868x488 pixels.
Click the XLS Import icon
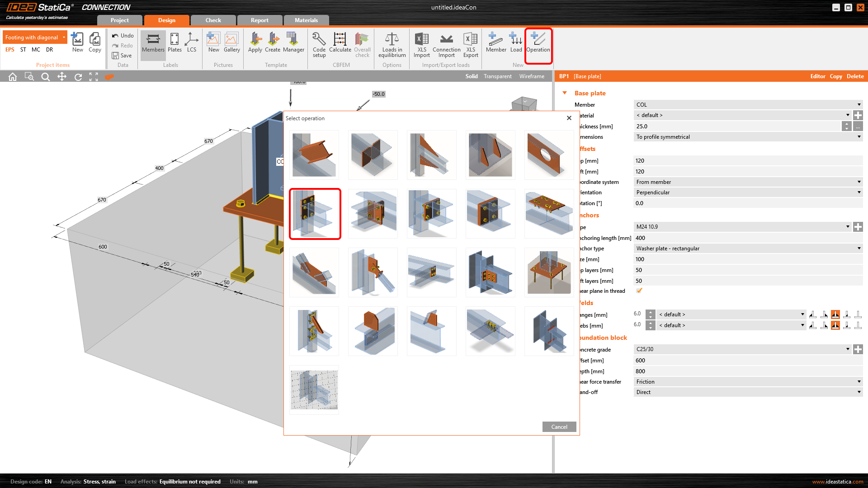click(x=421, y=44)
